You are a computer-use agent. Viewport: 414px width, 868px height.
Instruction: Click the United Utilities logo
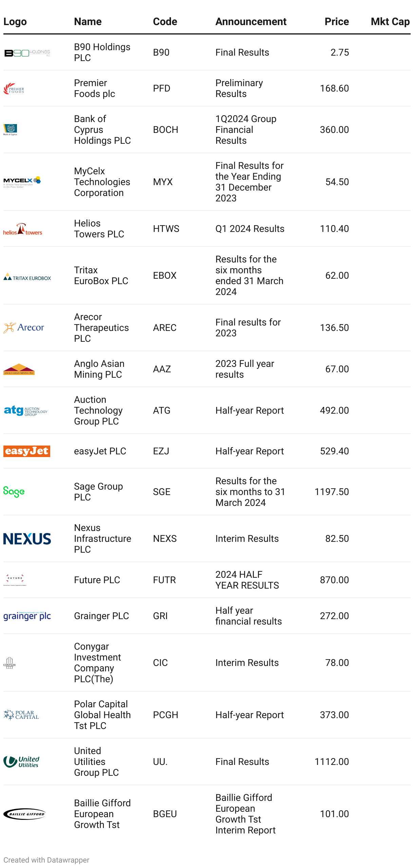coord(21,762)
